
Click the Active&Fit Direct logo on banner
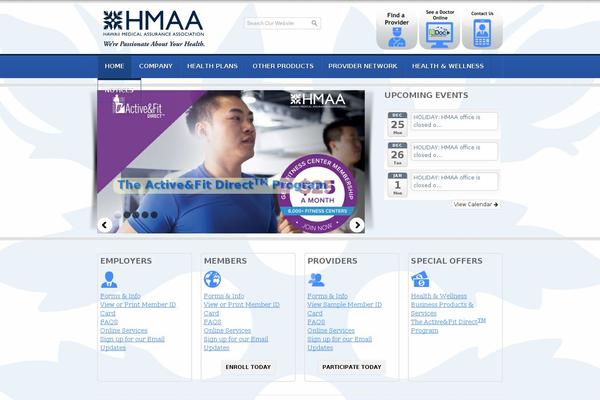[139, 106]
